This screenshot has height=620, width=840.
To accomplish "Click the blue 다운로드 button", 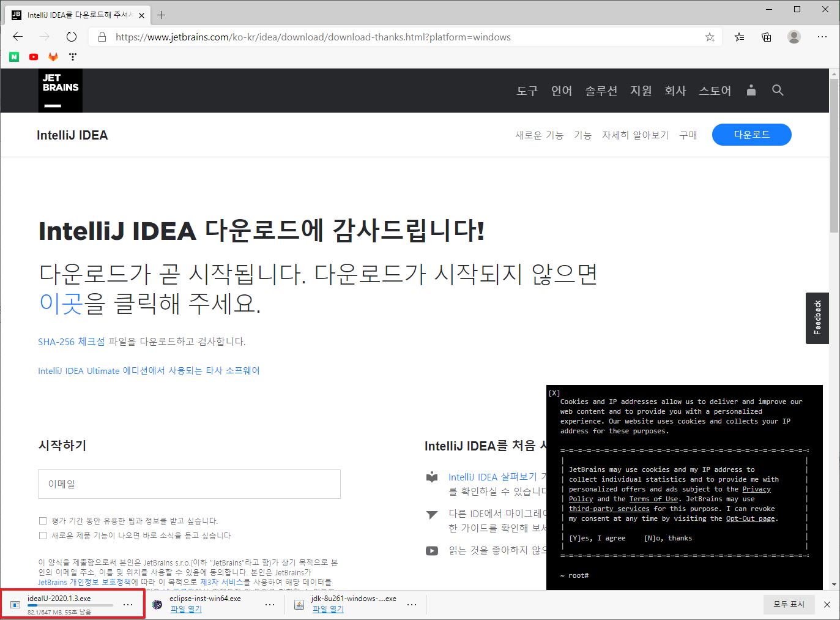I will 752,135.
